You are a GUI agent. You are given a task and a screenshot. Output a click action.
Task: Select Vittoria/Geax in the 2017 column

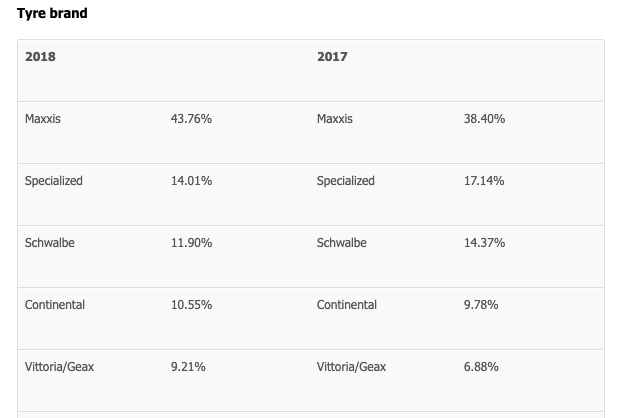coord(352,367)
